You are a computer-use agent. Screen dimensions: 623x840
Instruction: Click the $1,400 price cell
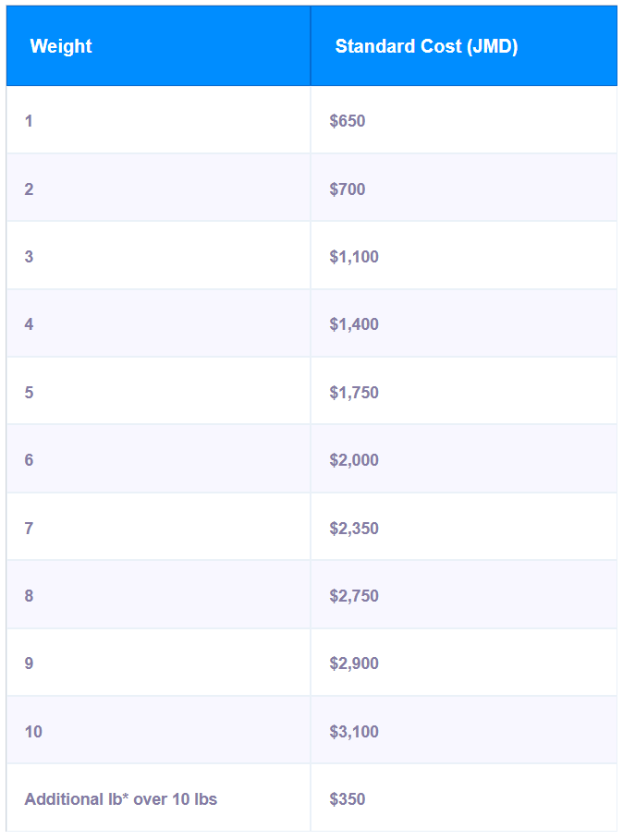click(354, 324)
